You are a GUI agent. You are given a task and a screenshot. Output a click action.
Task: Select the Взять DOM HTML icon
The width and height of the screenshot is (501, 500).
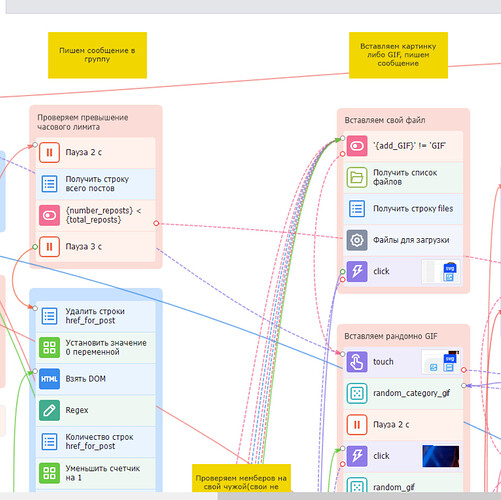tap(49, 379)
